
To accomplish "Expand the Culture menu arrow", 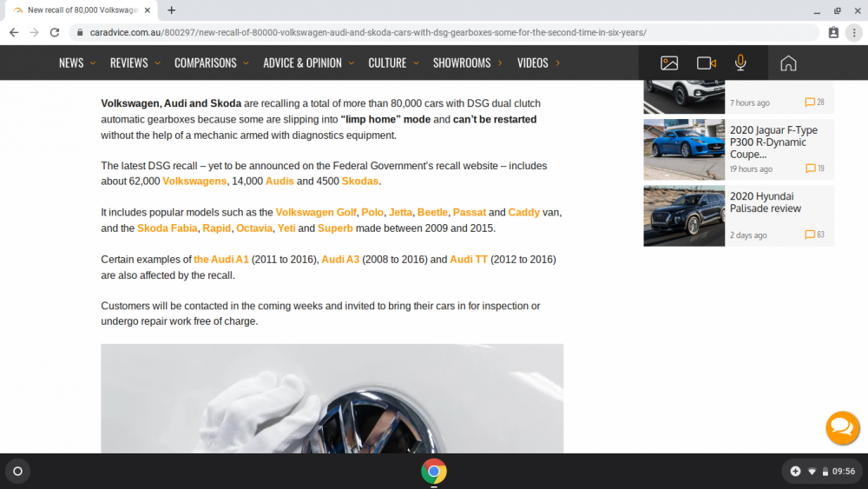I will pyautogui.click(x=416, y=63).
